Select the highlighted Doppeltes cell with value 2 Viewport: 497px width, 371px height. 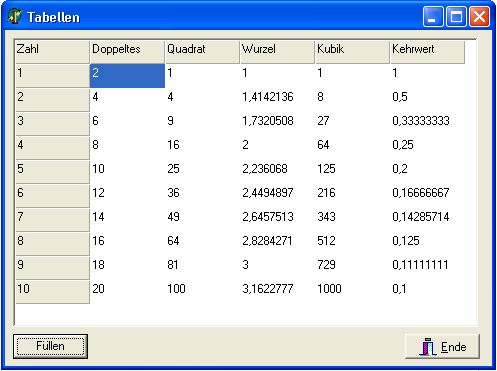(x=127, y=76)
